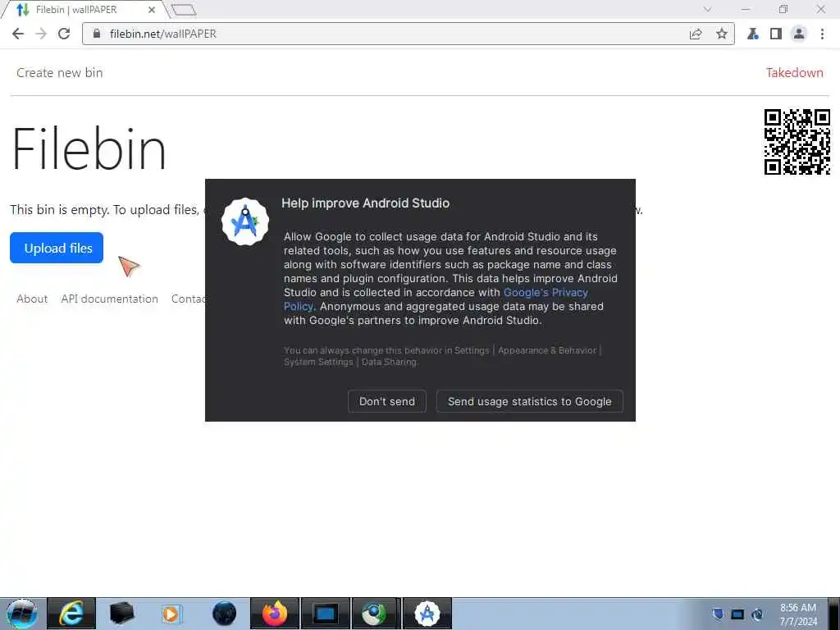The image size is (840, 630).
Task: Switch to Android Studio taskbar icon
Action: point(427,614)
